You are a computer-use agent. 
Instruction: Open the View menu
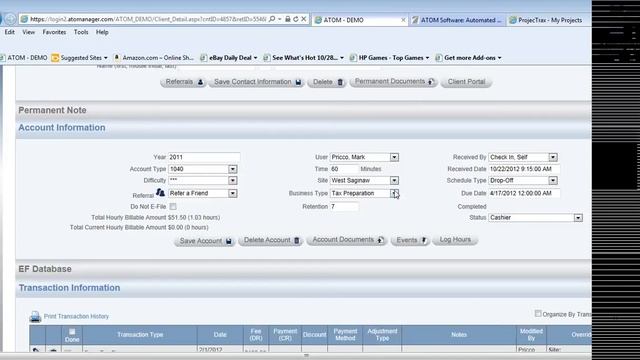pyautogui.click(x=29, y=32)
